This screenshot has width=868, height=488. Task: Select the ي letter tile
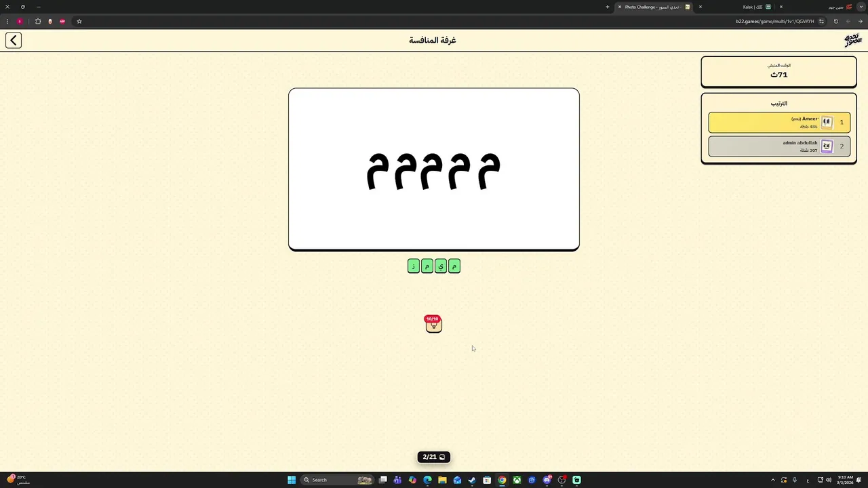(x=441, y=266)
